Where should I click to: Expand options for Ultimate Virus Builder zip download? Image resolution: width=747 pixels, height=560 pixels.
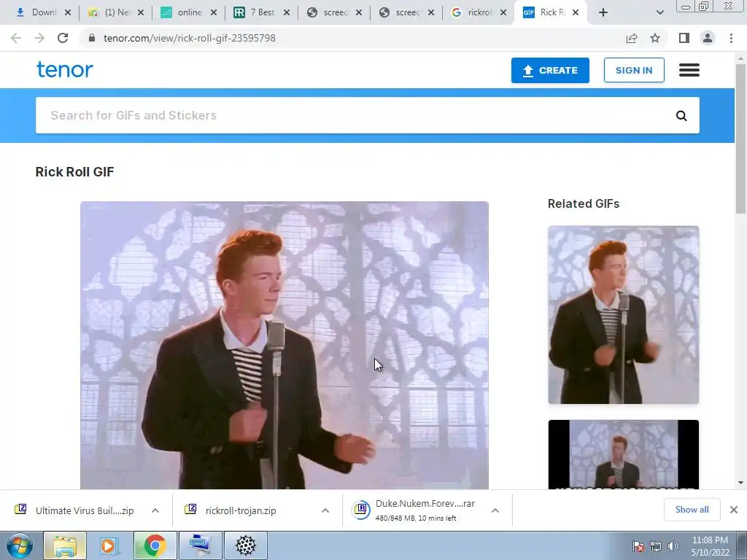point(155,510)
